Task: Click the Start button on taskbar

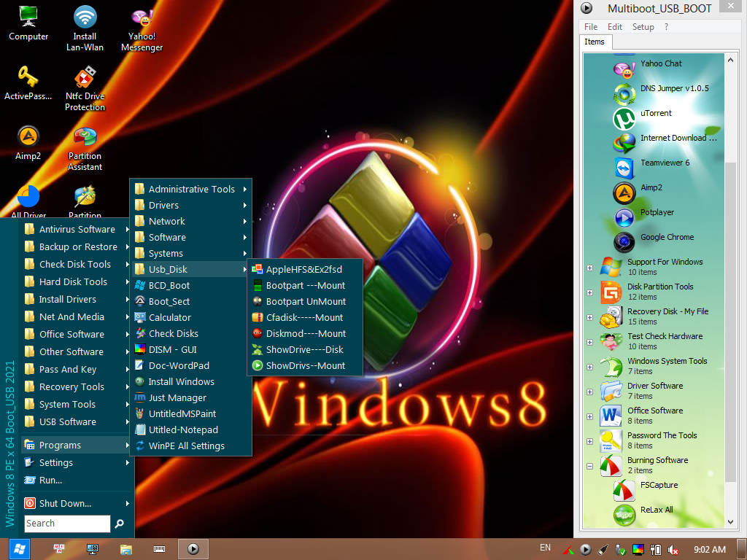Action: 19,549
